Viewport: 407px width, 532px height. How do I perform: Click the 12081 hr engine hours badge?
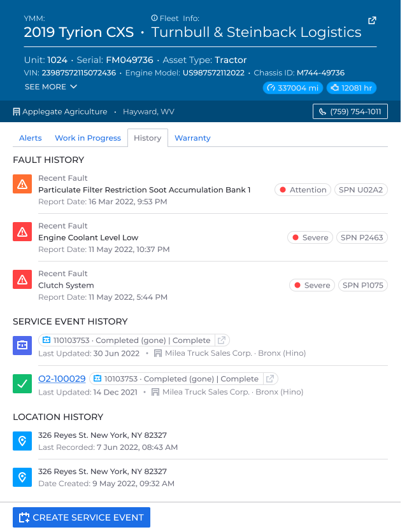tap(352, 88)
